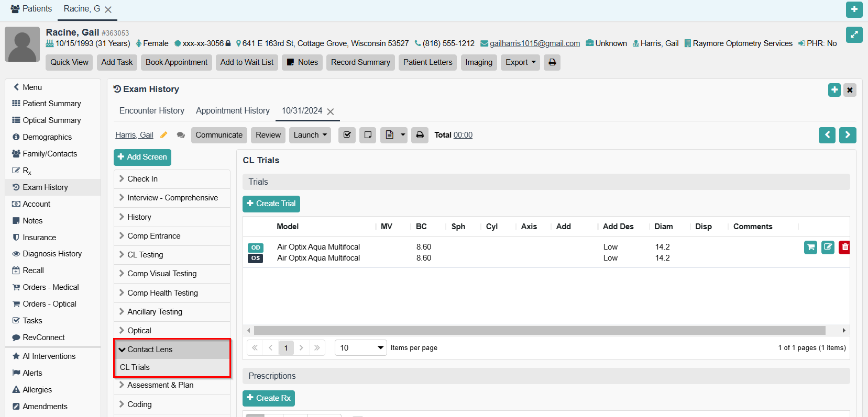Go to next exam with right arrow
The image size is (868, 417).
[848, 135]
